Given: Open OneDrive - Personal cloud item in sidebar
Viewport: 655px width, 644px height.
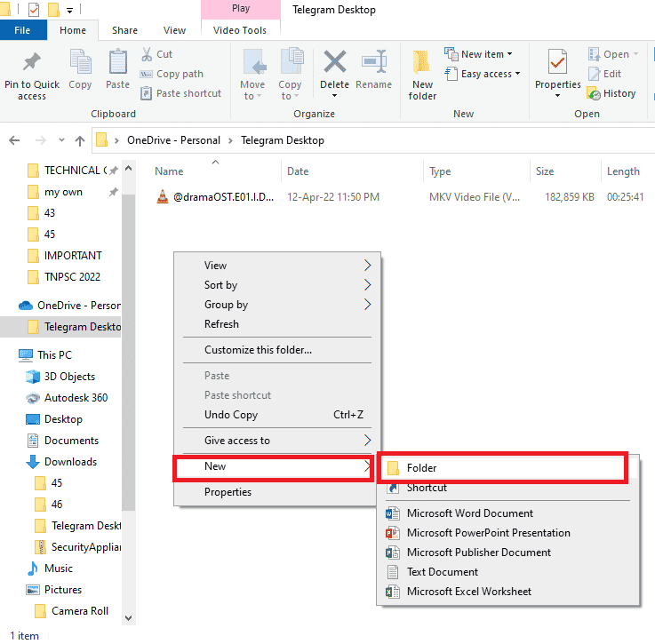Looking at the screenshot, I should (x=69, y=306).
